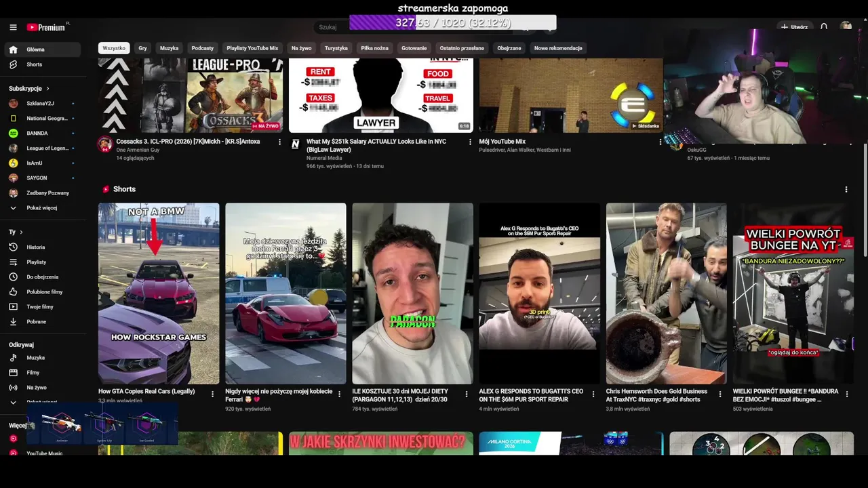This screenshot has height=488, width=868.
Task: Open Do obejrzenia watch later icon
Action: tap(13, 277)
